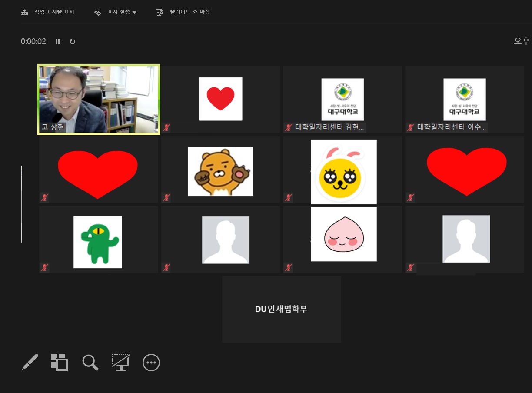The image size is (532, 393).
Task: Click the 작업 표시줄 표시 taskbar icon
Action: [24, 12]
